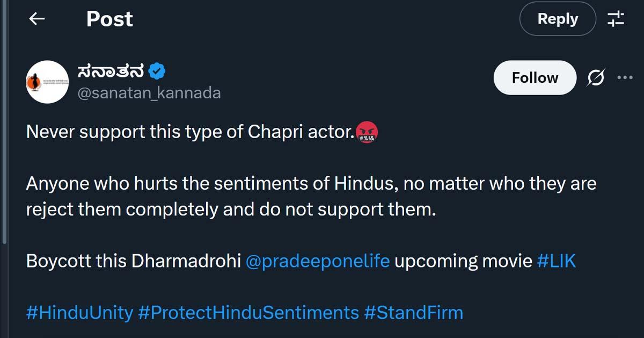Open the @pradeeponelife mention

click(x=317, y=262)
